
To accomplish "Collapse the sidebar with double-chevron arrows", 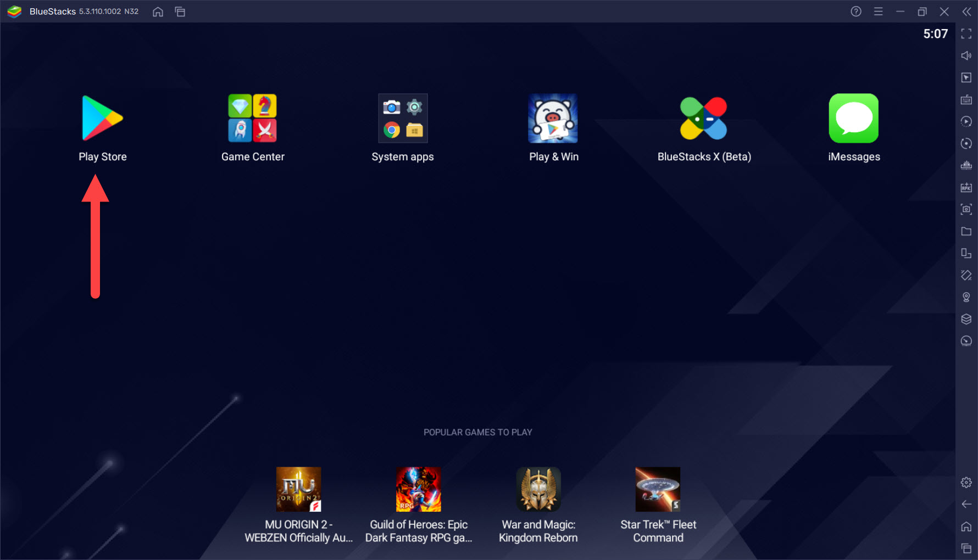I will [967, 12].
